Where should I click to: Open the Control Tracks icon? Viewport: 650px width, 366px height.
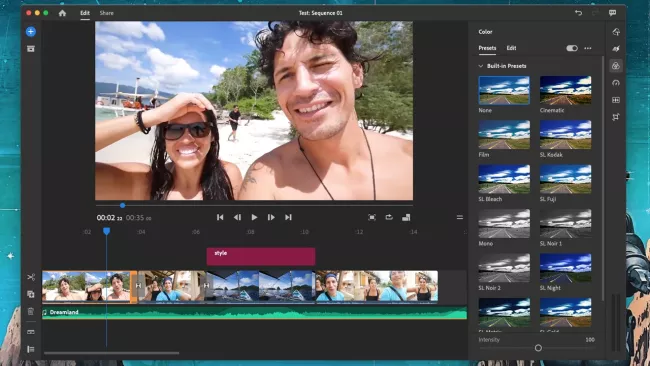click(31, 349)
